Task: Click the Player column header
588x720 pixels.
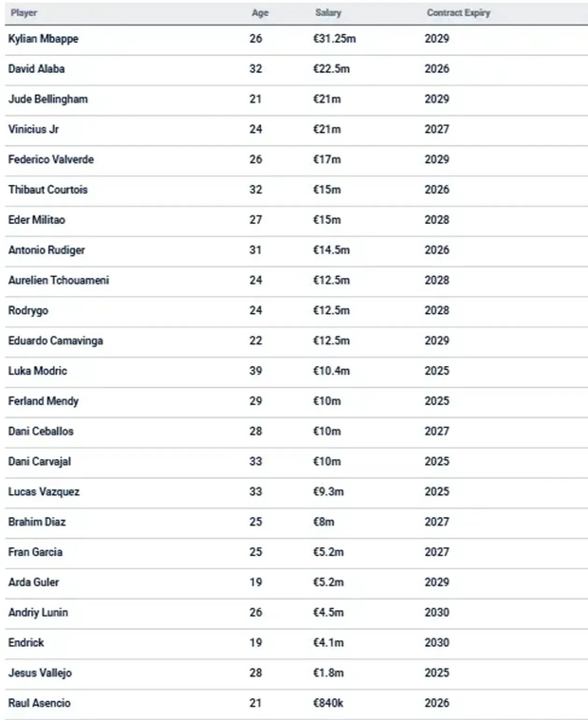Action: 24,13
